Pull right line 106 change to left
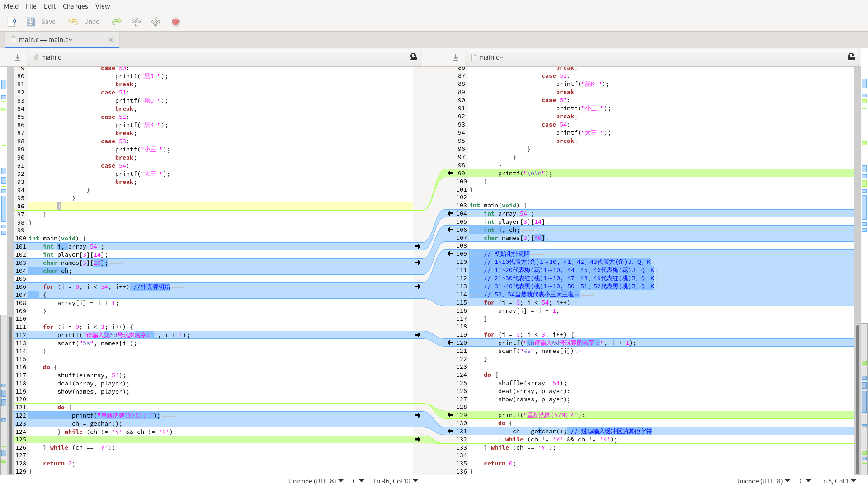Viewport: 868px width, 488px height. click(450, 230)
